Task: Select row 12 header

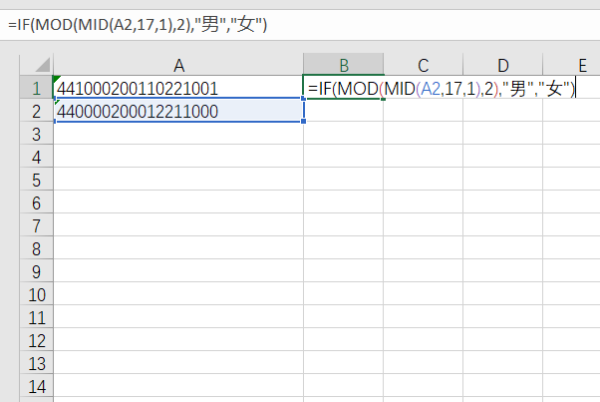Action: 37,340
